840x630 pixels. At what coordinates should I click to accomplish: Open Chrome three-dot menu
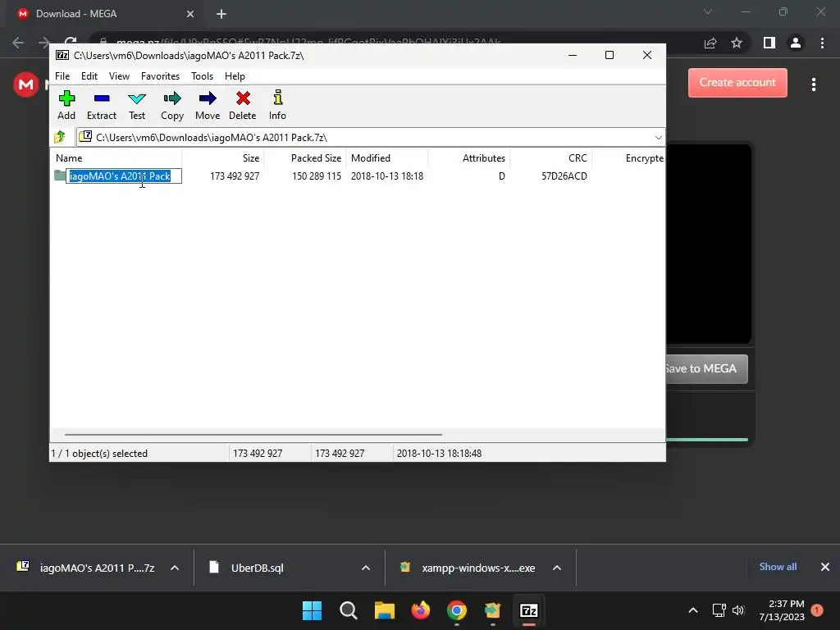point(822,43)
